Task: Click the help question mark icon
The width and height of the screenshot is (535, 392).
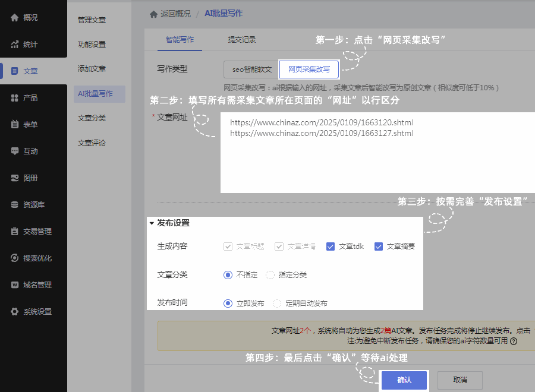Action: click(x=514, y=341)
